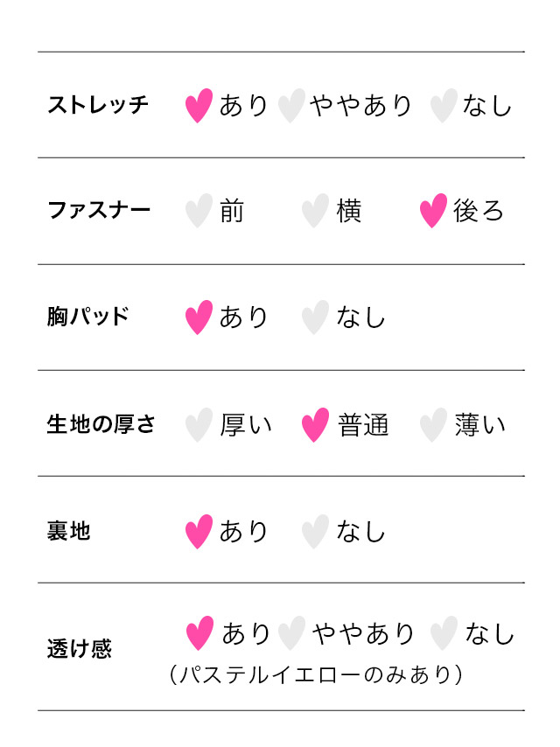Click the pink heart for 透け感 あり

pos(199,633)
